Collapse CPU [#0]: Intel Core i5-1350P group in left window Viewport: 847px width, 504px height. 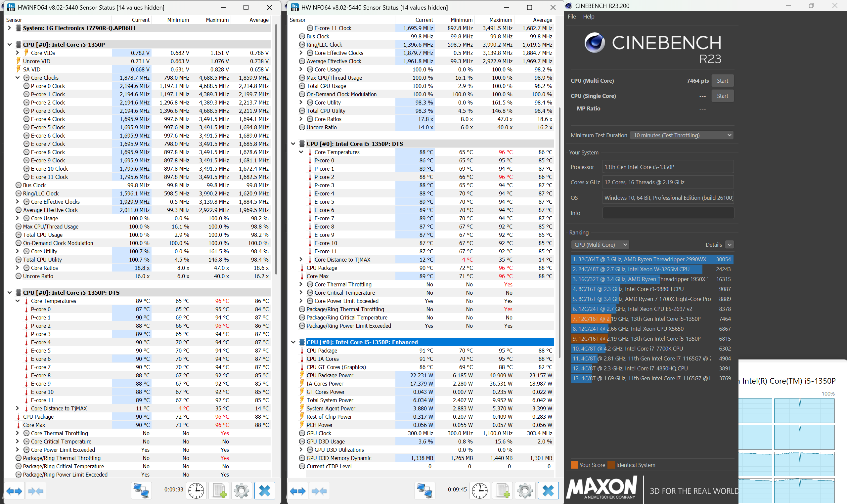[x=10, y=45]
